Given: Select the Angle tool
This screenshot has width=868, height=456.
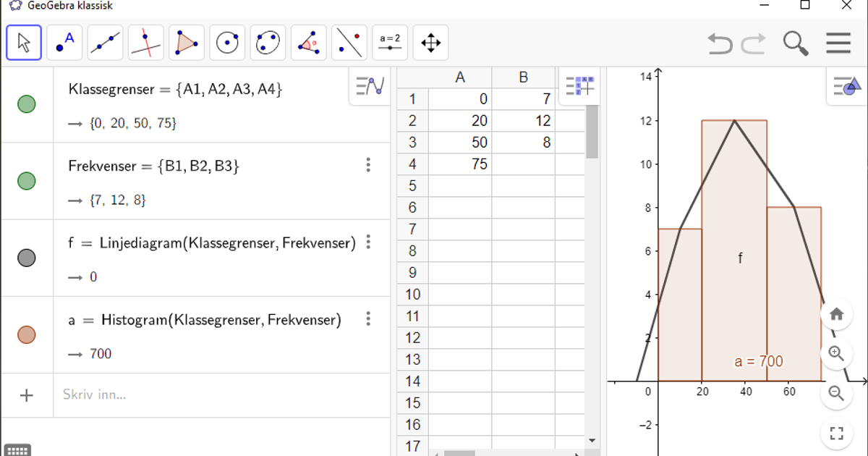Looking at the screenshot, I should click(x=309, y=43).
